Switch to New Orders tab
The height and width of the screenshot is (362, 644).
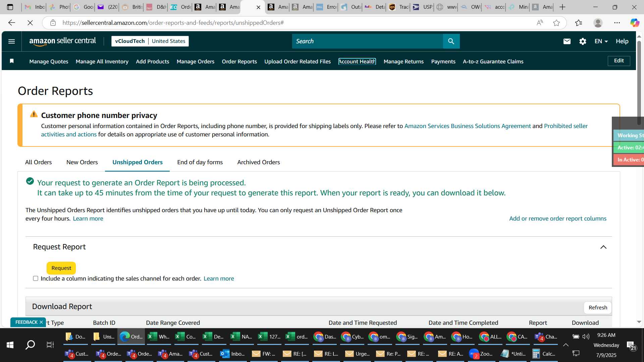click(82, 162)
